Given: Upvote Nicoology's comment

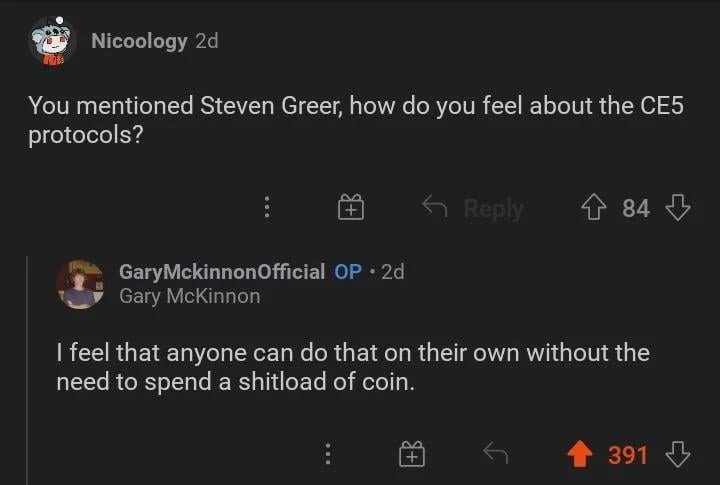Looking at the screenshot, I should point(596,208).
